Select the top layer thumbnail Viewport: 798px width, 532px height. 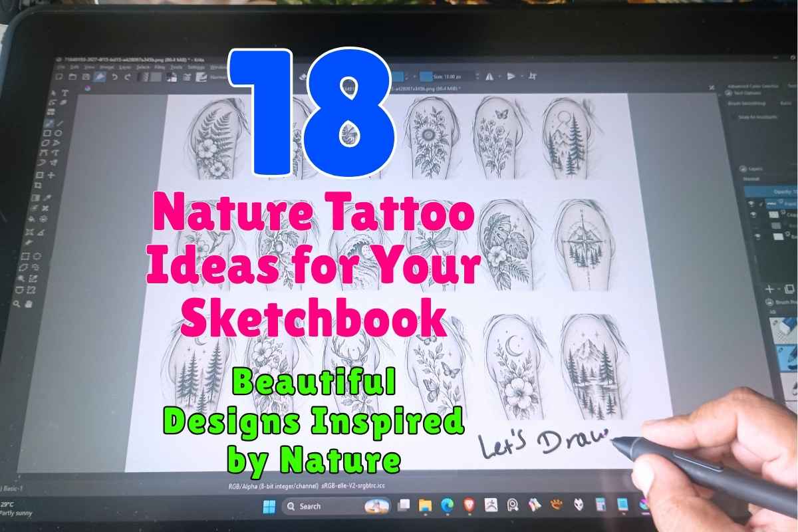771,203
